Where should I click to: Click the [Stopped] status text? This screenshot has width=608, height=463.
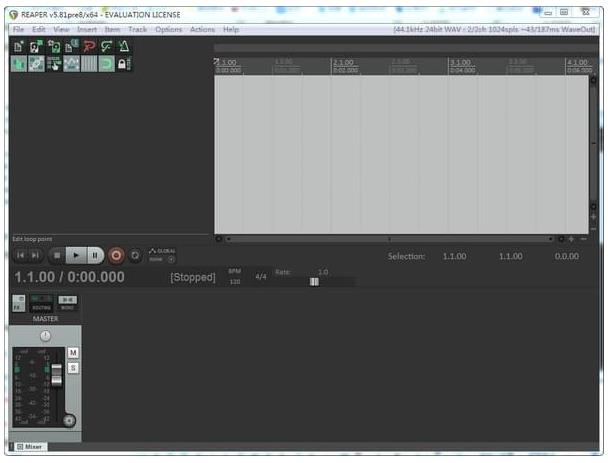click(193, 277)
